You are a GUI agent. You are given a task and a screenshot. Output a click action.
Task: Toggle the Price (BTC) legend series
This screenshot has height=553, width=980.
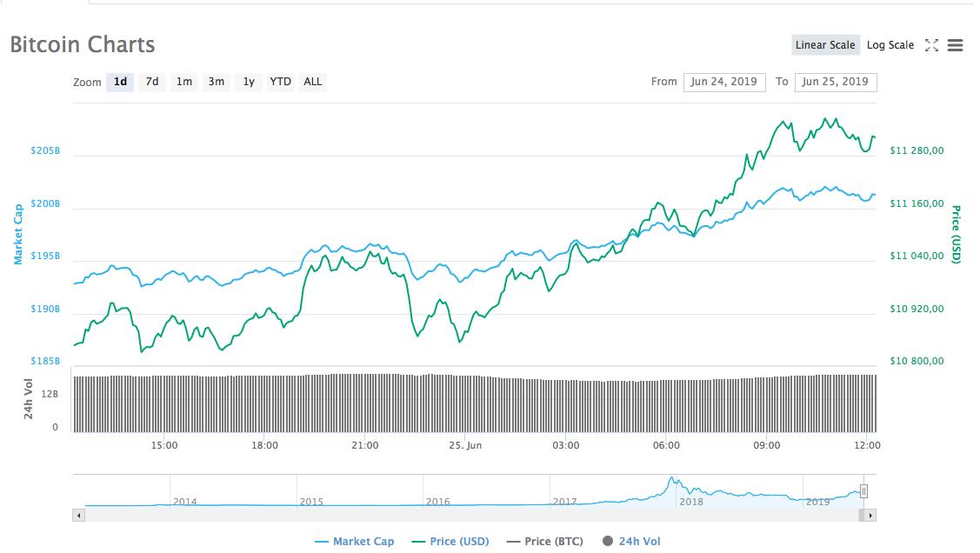point(545,541)
